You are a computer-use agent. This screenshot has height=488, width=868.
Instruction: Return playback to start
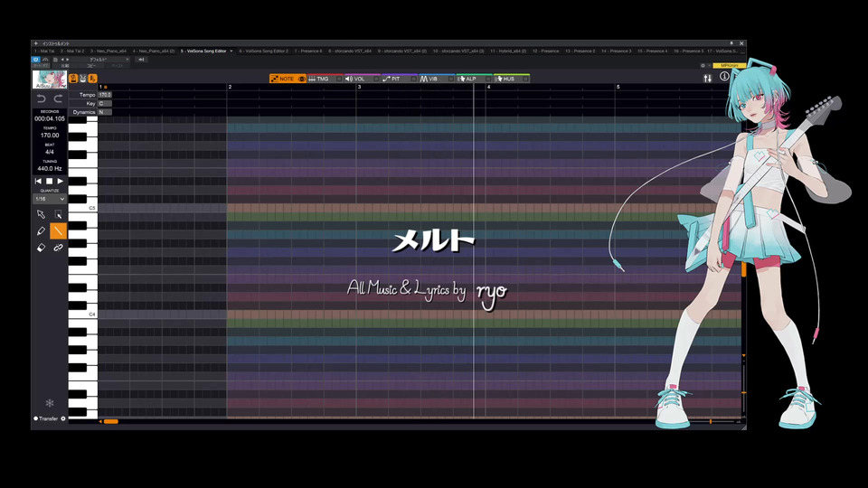coord(38,181)
